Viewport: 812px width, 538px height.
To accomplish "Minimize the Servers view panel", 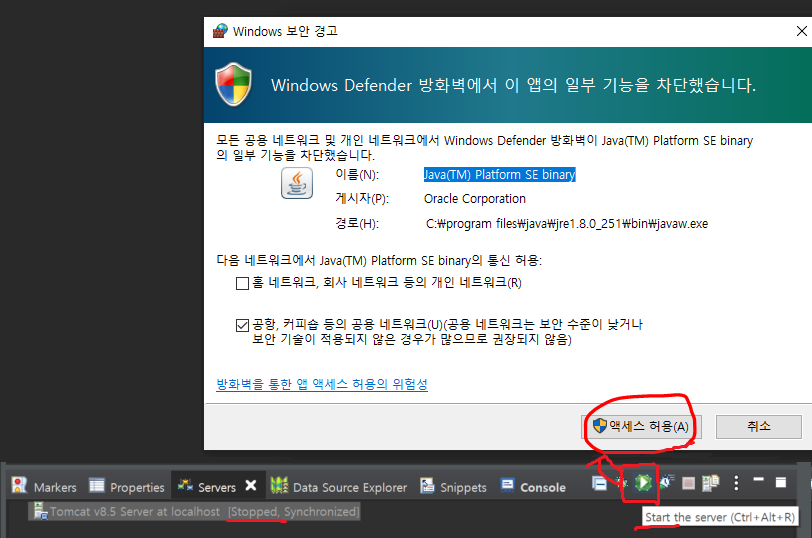I will (x=759, y=479).
